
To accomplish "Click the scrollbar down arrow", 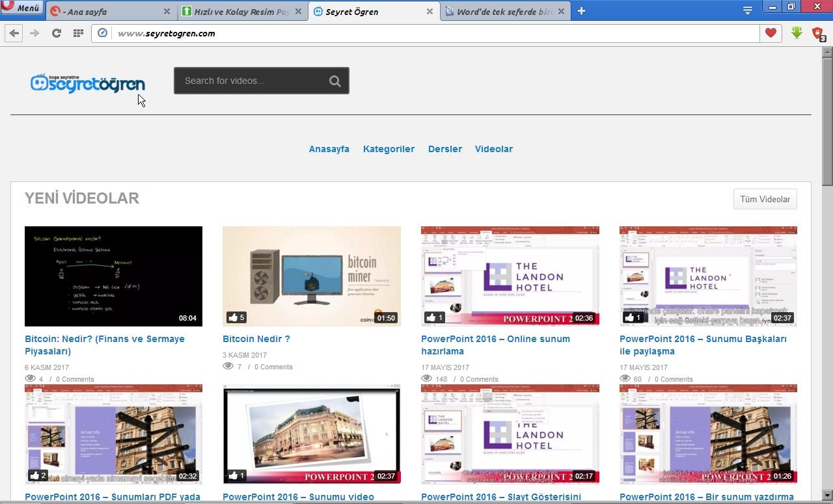I will (827, 496).
